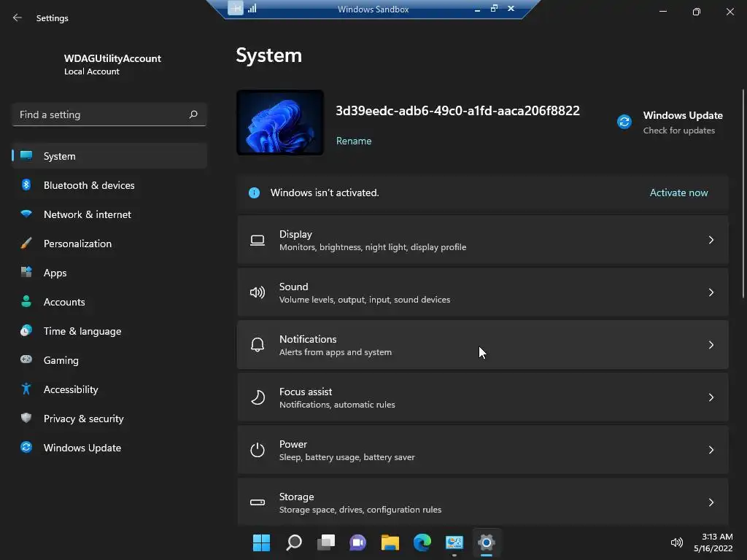Open Chat app in taskbar

(x=357, y=542)
